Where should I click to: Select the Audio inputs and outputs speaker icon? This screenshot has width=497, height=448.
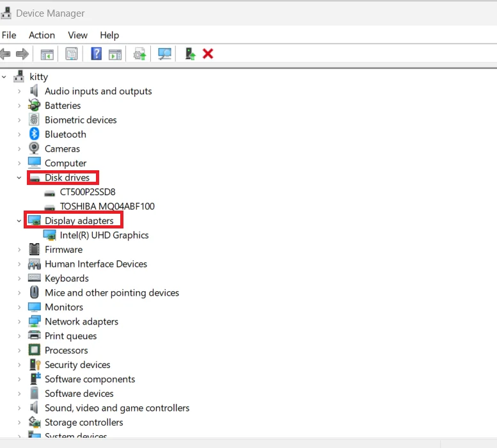tap(34, 91)
